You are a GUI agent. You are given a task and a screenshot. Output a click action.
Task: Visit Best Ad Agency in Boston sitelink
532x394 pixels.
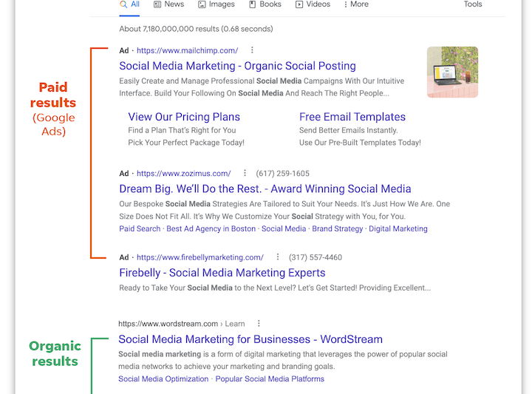[211, 228]
